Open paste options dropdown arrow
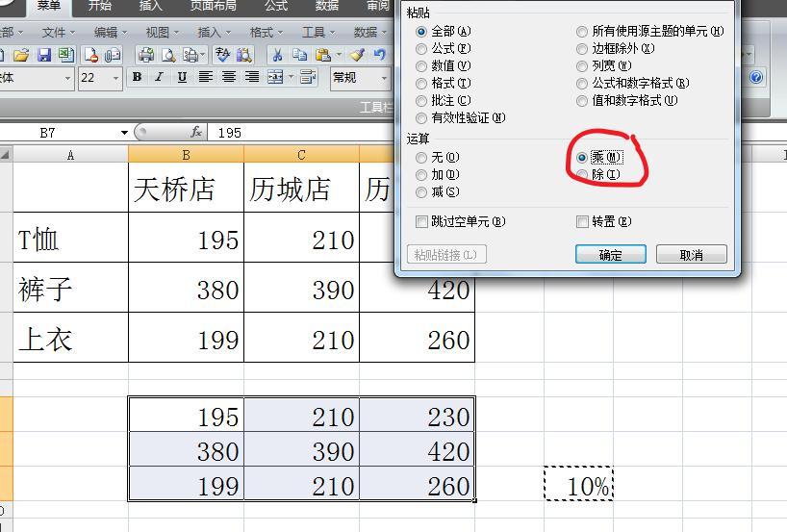787x532 pixels. 339,55
